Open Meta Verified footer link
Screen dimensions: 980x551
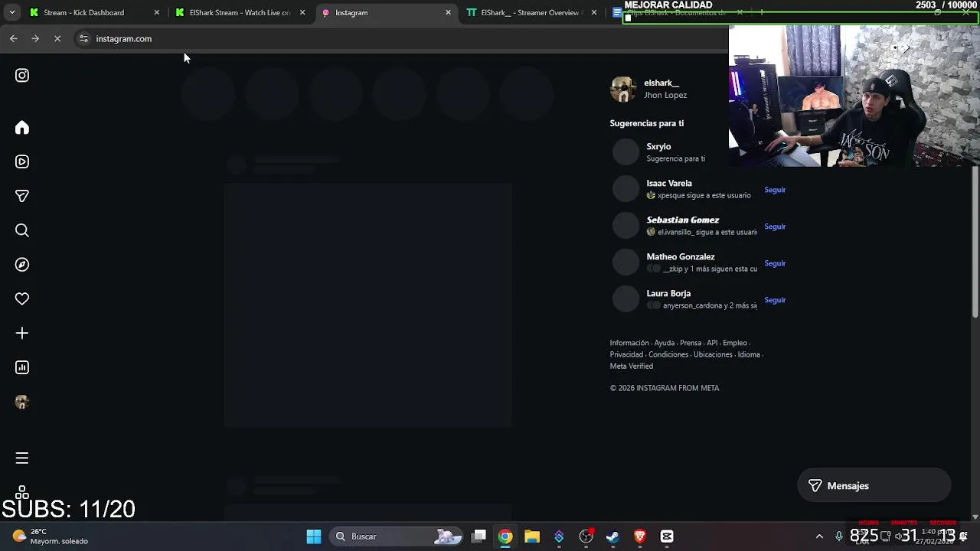point(632,366)
